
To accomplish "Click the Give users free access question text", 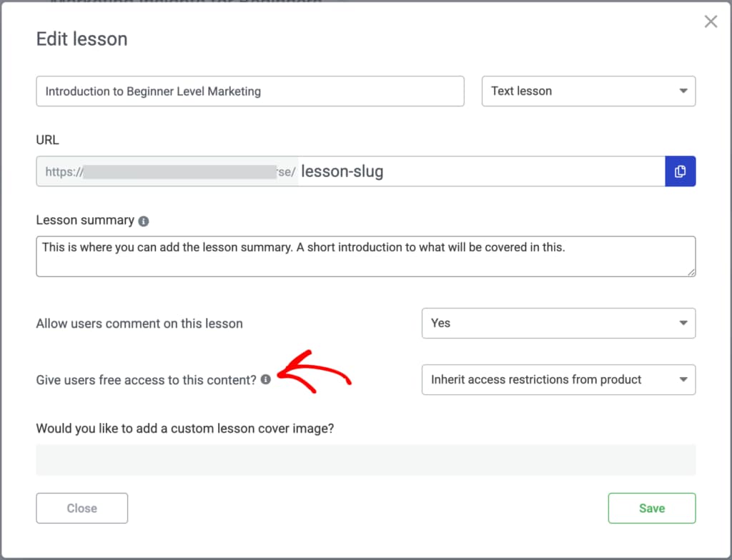I will [x=147, y=379].
